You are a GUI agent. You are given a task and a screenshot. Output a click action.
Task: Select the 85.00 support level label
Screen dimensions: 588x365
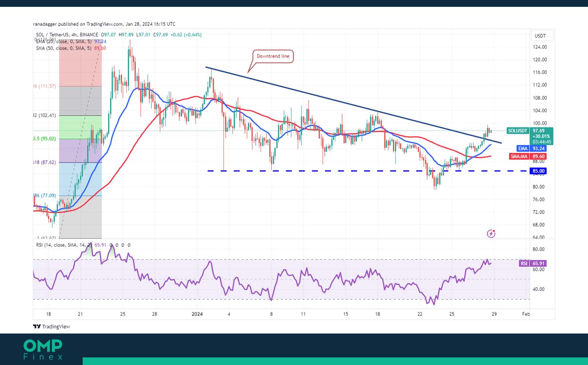point(538,171)
